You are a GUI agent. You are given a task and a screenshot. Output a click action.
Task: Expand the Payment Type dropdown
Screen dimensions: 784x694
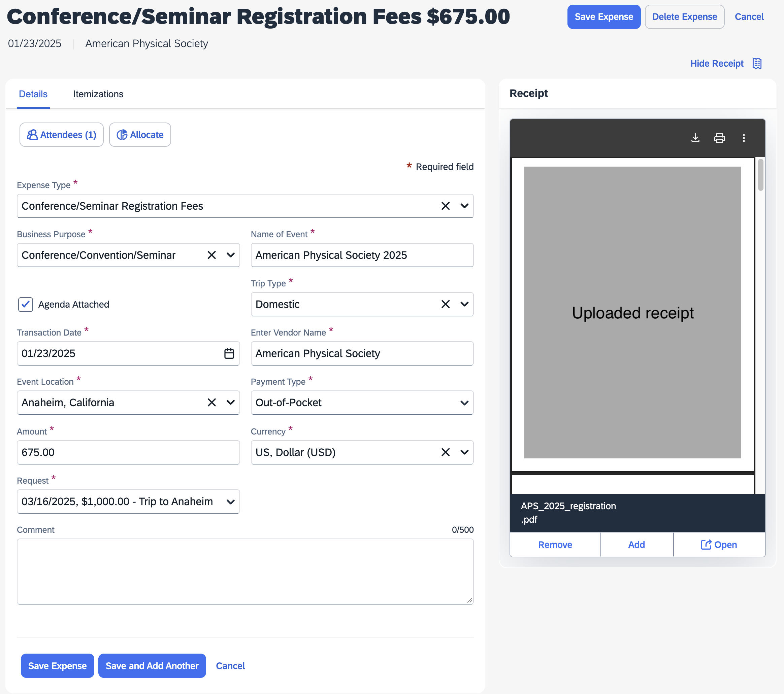pyautogui.click(x=464, y=403)
